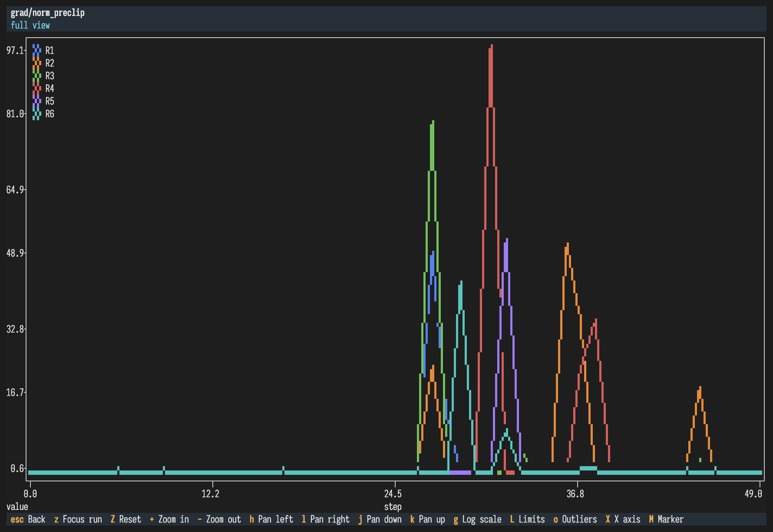This screenshot has width=773, height=532.
Task: Click the esc Back shortcut
Action: [28, 519]
